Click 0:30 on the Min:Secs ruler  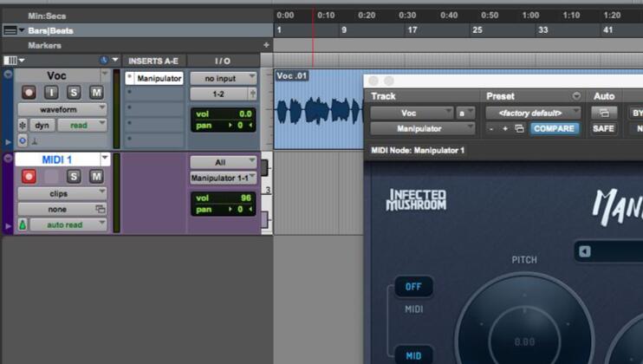pos(407,16)
